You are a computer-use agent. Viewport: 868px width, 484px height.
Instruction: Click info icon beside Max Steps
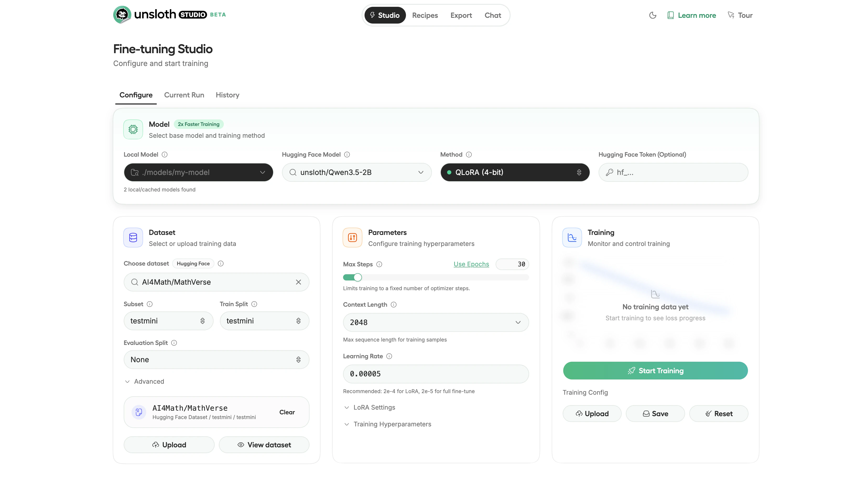pos(379,265)
